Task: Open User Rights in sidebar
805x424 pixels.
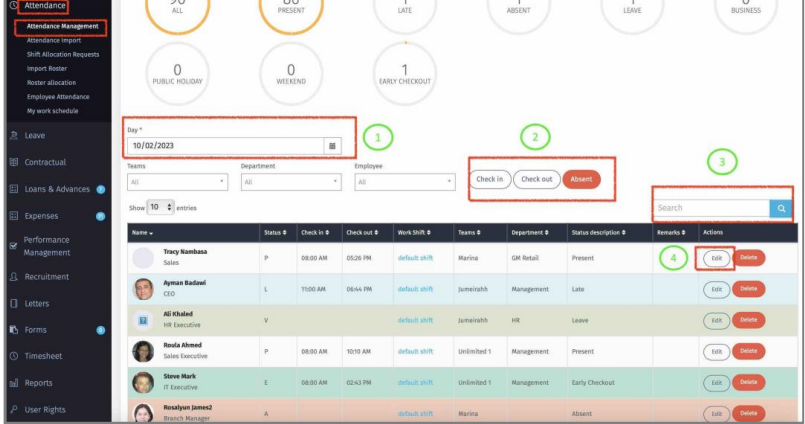Action: 45,410
